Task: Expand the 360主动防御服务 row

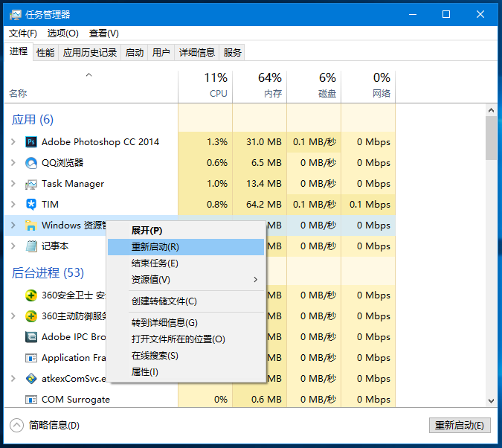Action: point(13,316)
